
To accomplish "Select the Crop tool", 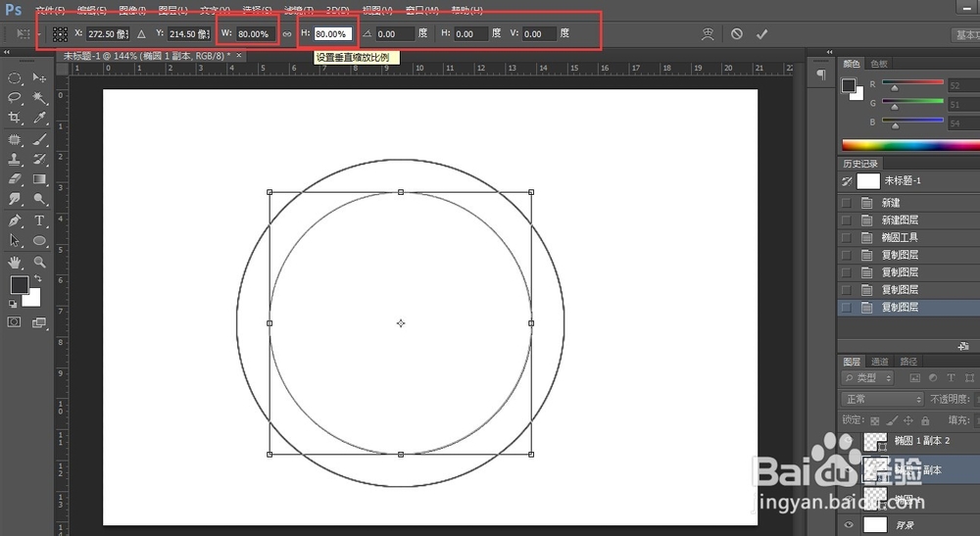I will pos(15,118).
